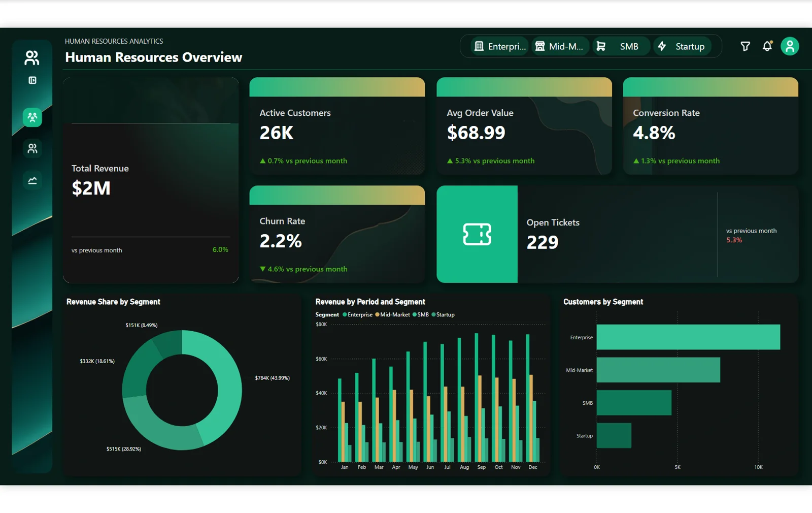Screen dimensions: 812x513
Task: Click the Revenue Share by Segment chart title
Action: pos(113,302)
